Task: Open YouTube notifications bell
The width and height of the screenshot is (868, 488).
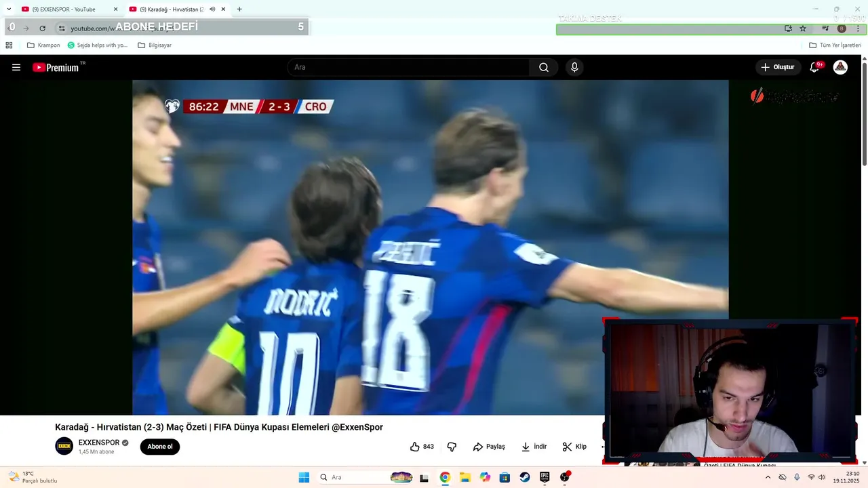Action: 815,67
